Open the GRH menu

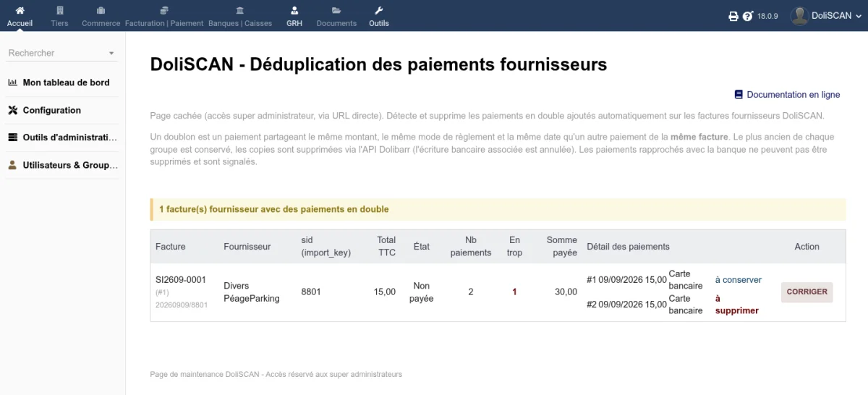pyautogui.click(x=294, y=16)
